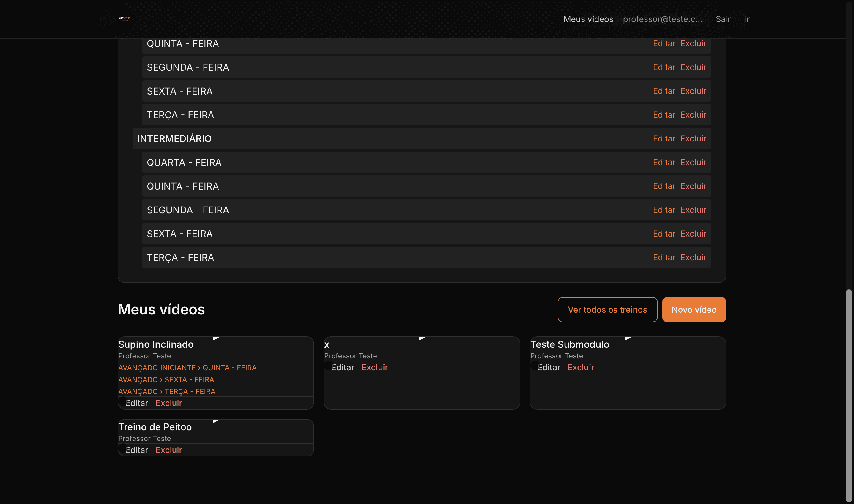
Task: Play the Supino Inclinado video
Action: point(216,338)
